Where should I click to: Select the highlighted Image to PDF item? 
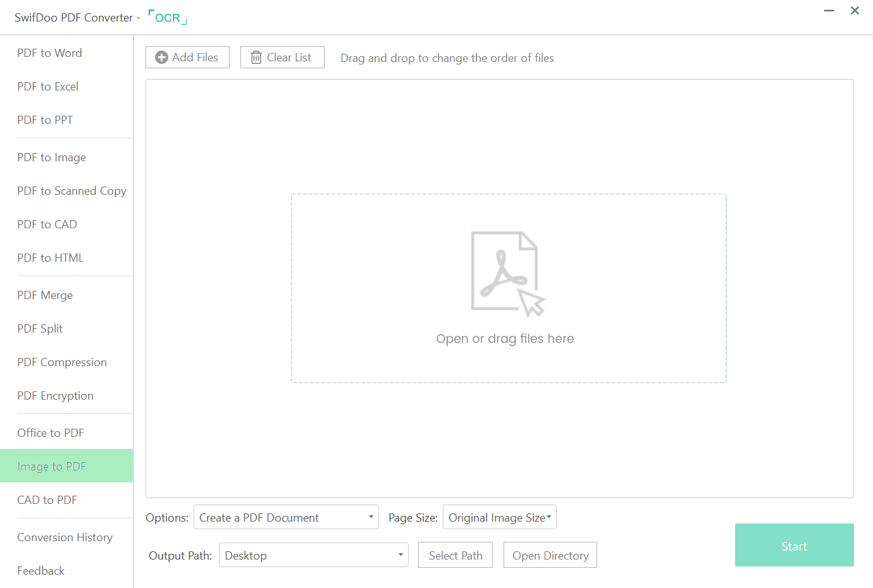(x=66, y=466)
